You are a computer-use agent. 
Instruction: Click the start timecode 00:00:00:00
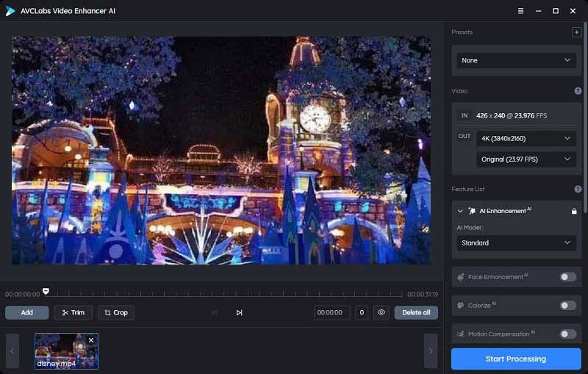pyautogui.click(x=23, y=294)
